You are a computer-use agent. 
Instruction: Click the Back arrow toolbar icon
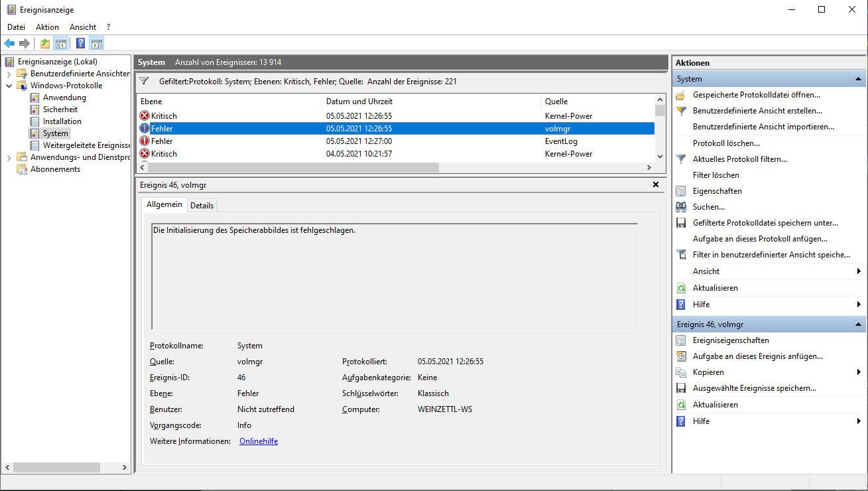pyautogui.click(x=9, y=44)
